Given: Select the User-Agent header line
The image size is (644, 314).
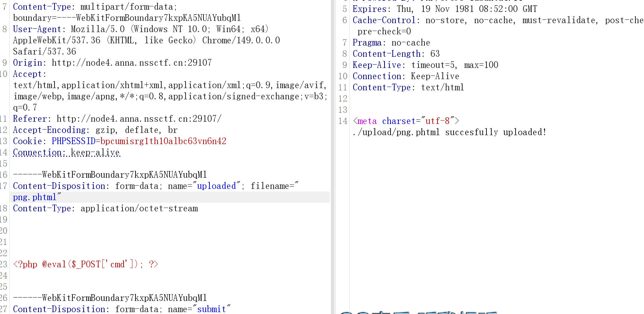Looking at the screenshot, I should click(x=141, y=29).
